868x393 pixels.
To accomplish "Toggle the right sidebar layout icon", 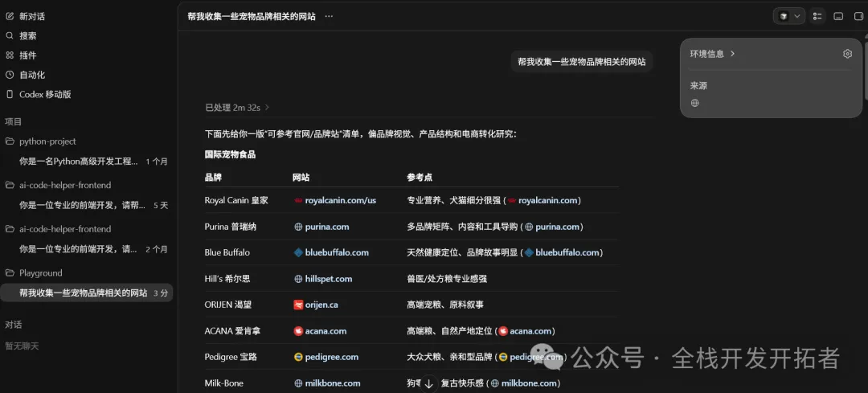I will [859, 17].
